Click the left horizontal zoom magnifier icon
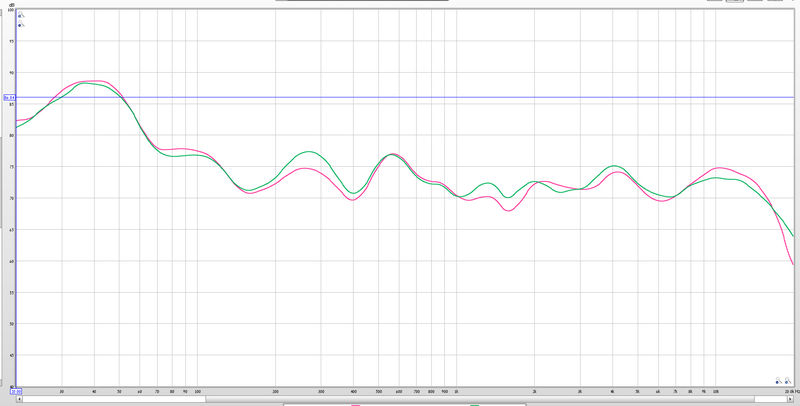The image size is (800, 406). [778, 380]
